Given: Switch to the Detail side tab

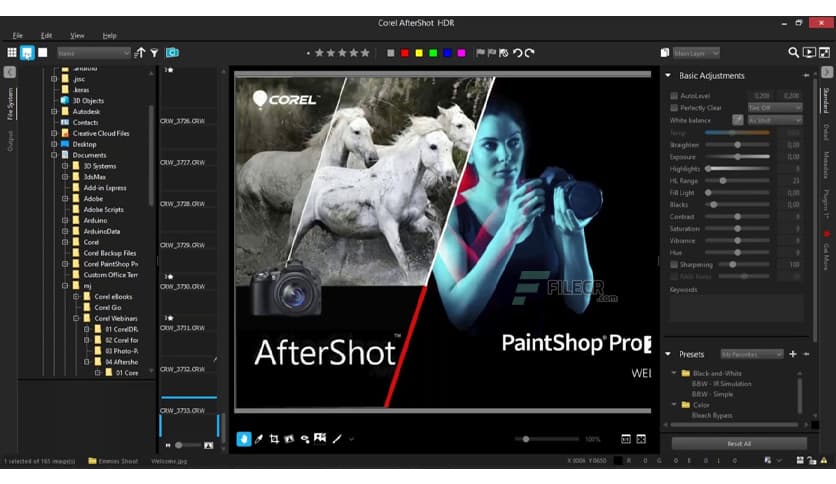Looking at the screenshot, I should point(826,132).
